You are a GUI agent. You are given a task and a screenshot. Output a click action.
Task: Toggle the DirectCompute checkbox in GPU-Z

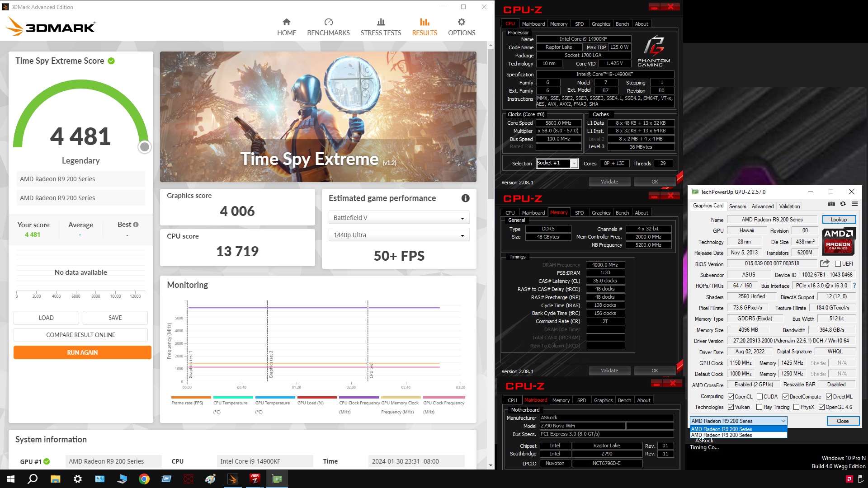point(785,397)
